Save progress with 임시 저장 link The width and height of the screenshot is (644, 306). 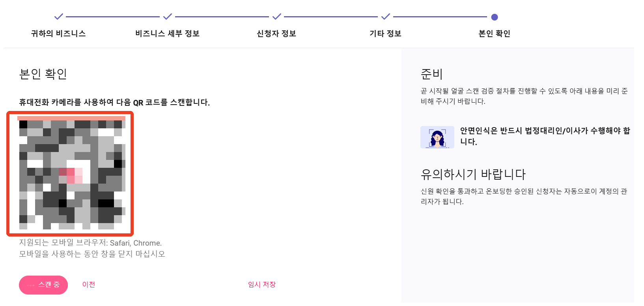(x=262, y=285)
